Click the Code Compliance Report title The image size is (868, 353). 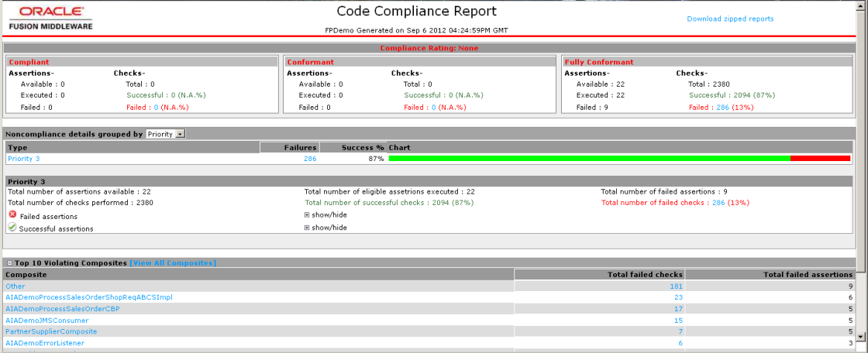click(x=417, y=11)
